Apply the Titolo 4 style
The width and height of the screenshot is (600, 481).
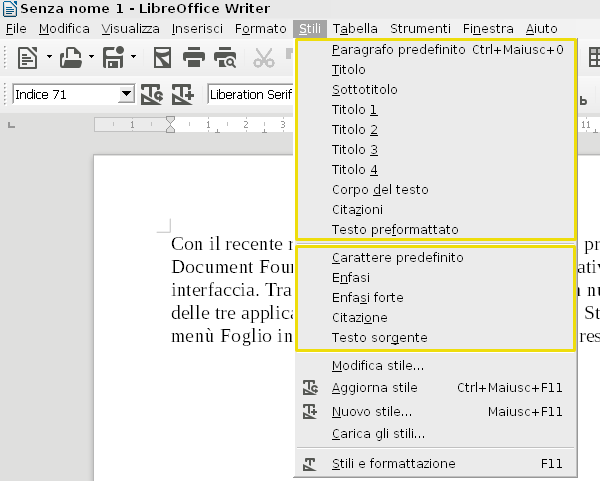coord(435,170)
